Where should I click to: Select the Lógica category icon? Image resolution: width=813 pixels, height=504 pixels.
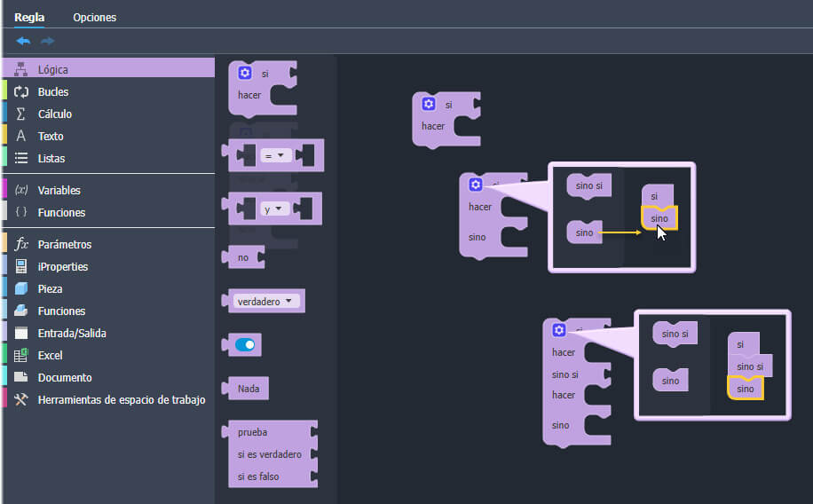point(20,69)
